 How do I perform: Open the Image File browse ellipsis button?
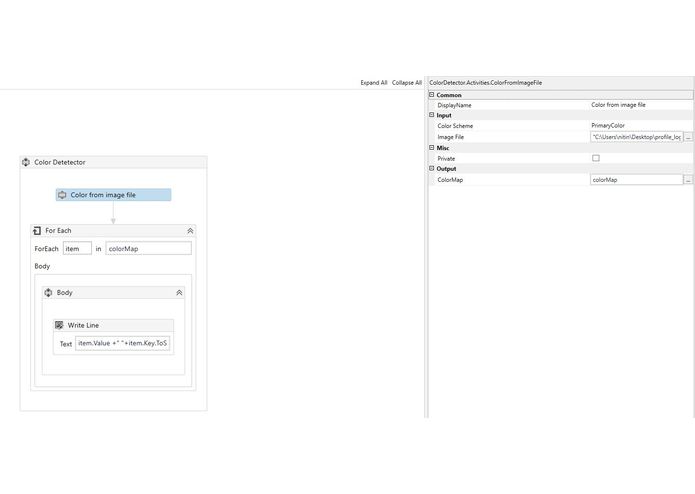688,137
